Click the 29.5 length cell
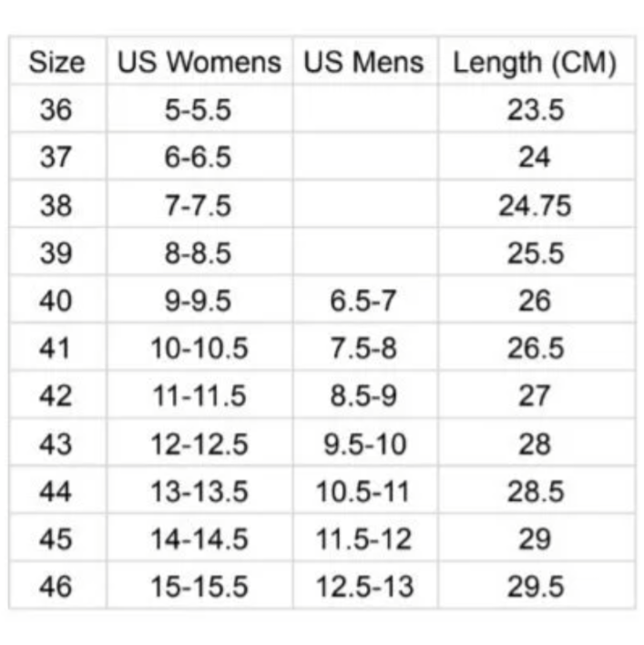This screenshot has height=645, width=644. click(535, 587)
